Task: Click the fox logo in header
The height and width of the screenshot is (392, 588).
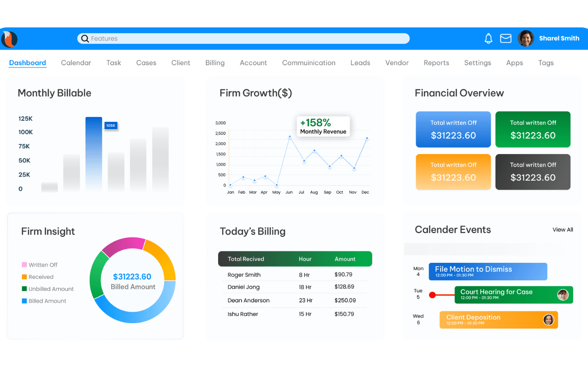Action: pyautogui.click(x=9, y=39)
